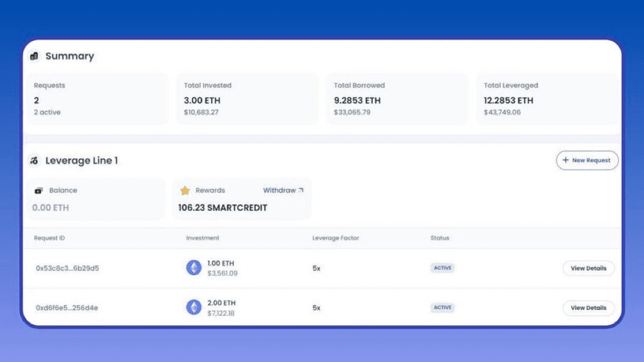Click the Ethereum icon beside 2.00 ETH
Viewport: 644px width, 362px height.
[194, 307]
